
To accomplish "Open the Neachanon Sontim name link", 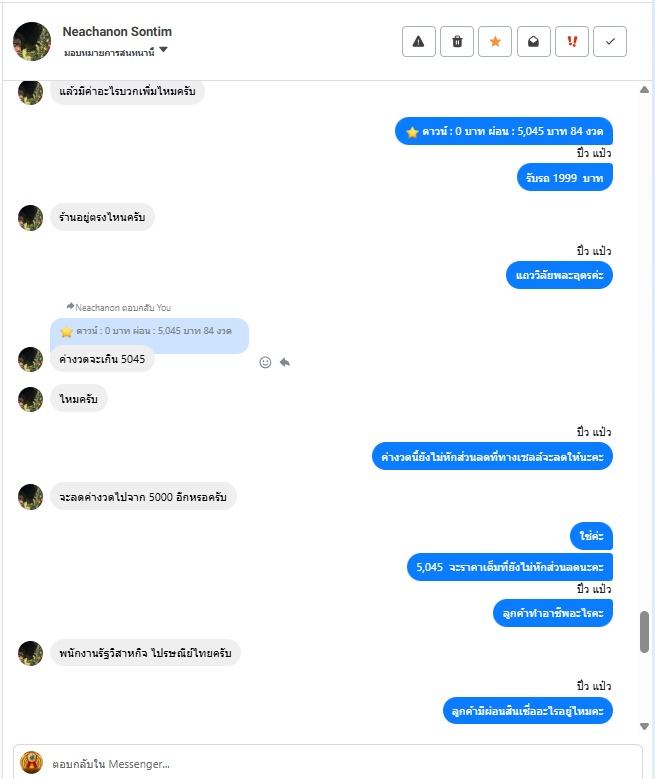I will tap(117, 32).
